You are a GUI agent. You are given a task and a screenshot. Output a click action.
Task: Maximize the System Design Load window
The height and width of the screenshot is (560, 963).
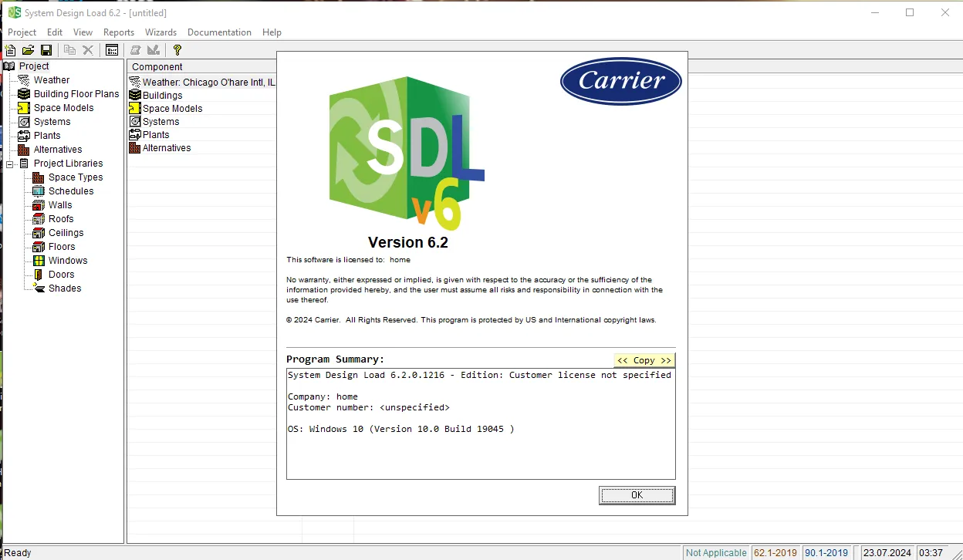(910, 12)
